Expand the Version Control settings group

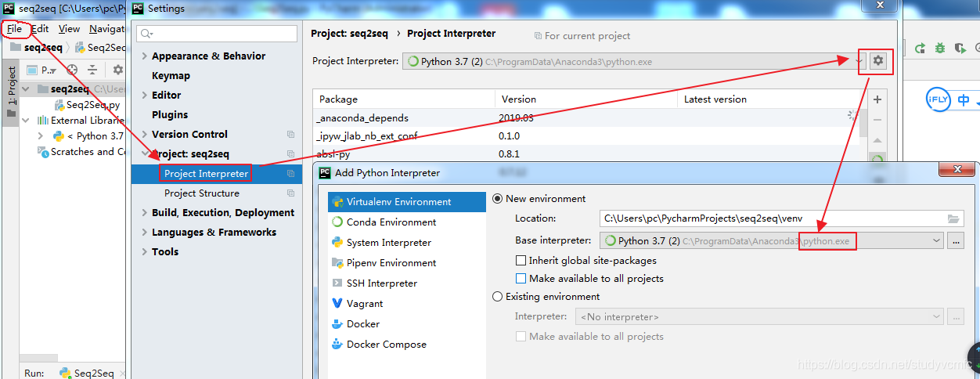tap(145, 135)
